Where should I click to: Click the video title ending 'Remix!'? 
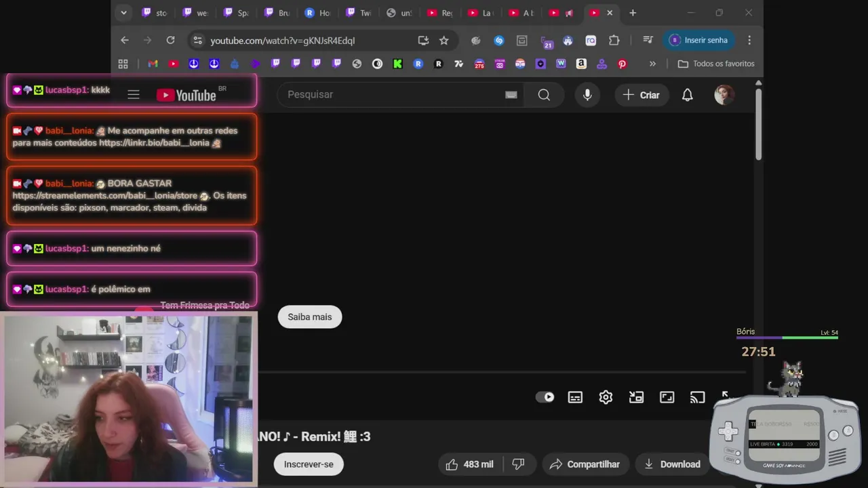coord(314,437)
